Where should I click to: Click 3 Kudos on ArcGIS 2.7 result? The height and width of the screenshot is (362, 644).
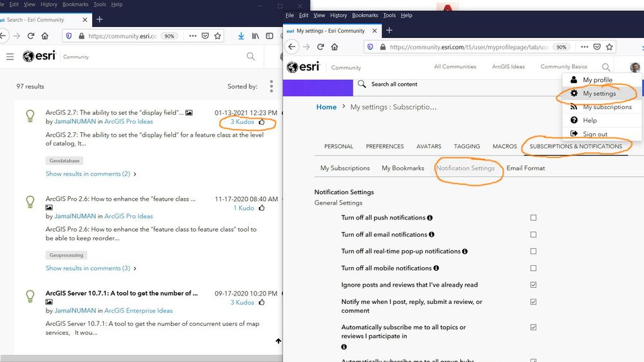pyautogui.click(x=242, y=121)
